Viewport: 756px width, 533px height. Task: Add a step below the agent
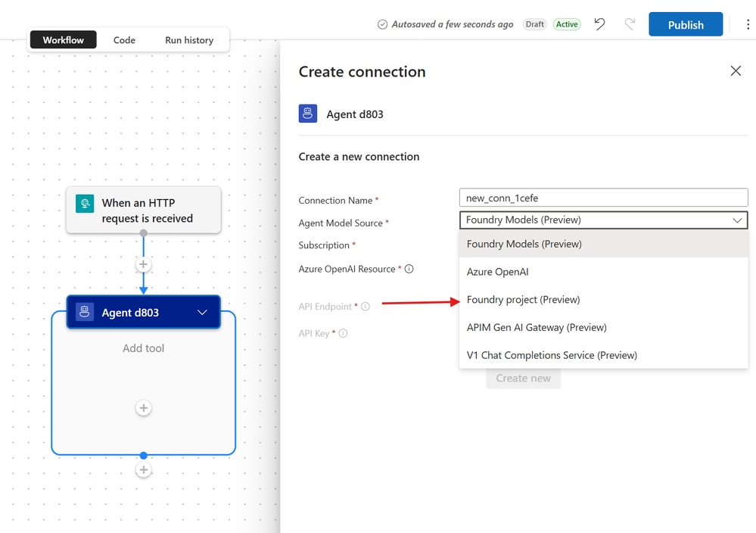(143, 469)
